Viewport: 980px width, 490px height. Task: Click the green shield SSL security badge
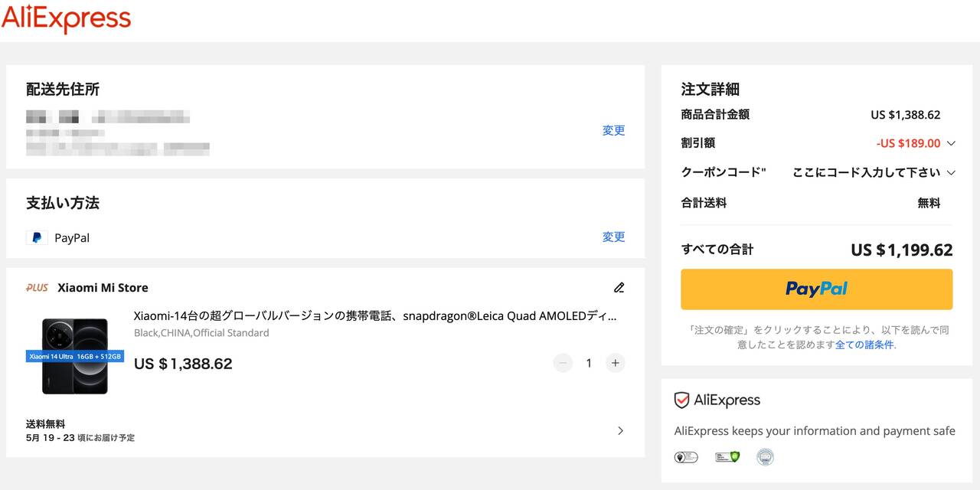pos(727,457)
